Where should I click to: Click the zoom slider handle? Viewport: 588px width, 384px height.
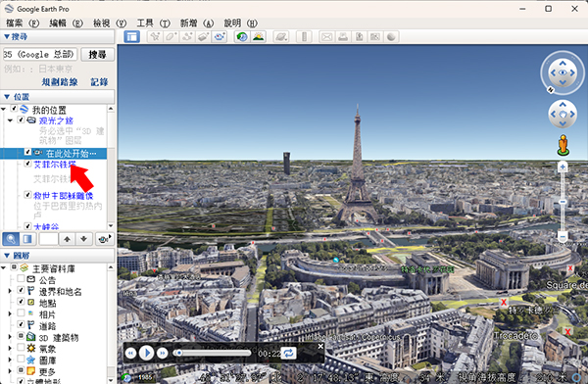[x=563, y=202]
